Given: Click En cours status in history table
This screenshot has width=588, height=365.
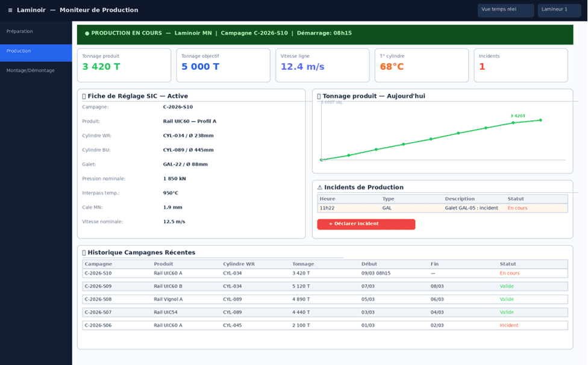Looking at the screenshot, I should click(x=510, y=273).
